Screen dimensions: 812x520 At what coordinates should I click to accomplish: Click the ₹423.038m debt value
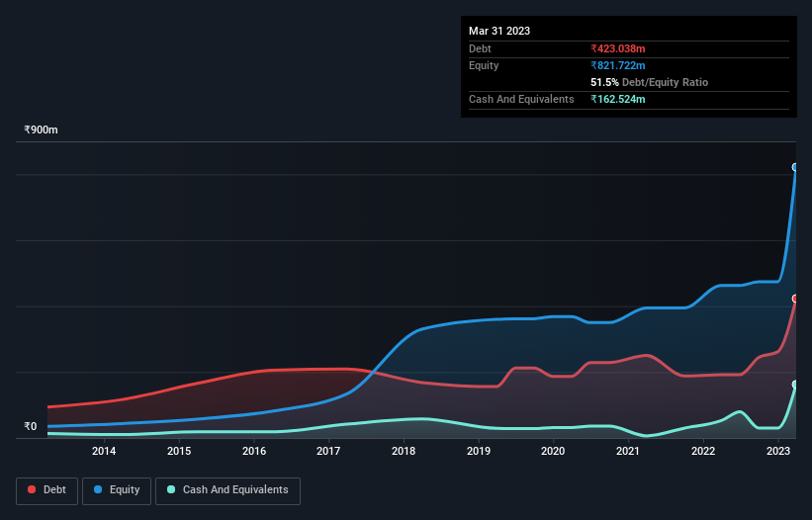tap(618, 48)
